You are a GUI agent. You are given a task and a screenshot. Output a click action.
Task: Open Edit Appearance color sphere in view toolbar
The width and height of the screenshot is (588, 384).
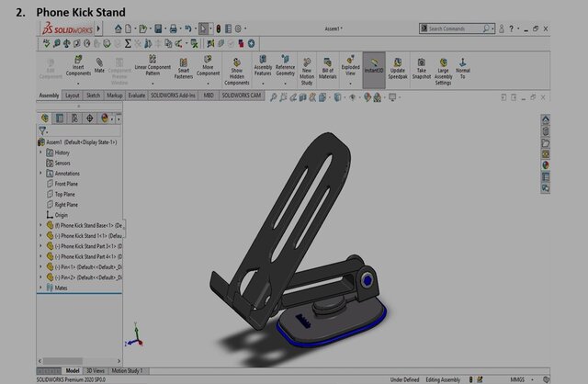(367, 97)
